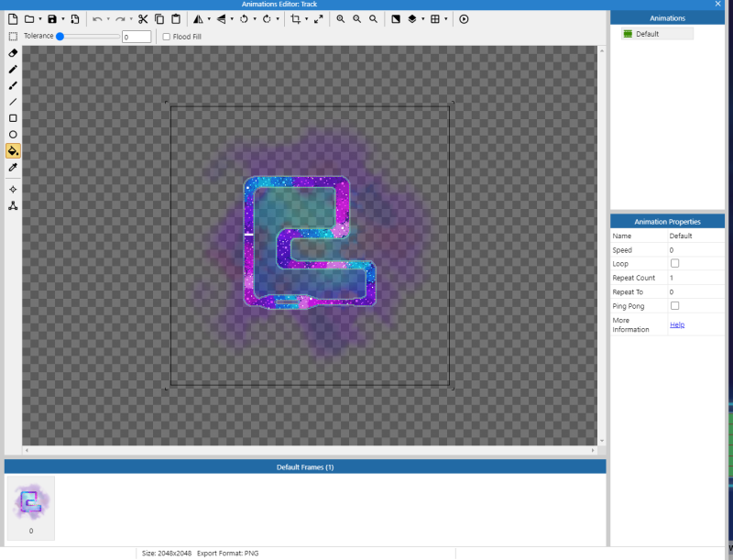733x560 pixels.
Task: Play the animation preview
Action: click(x=464, y=19)
